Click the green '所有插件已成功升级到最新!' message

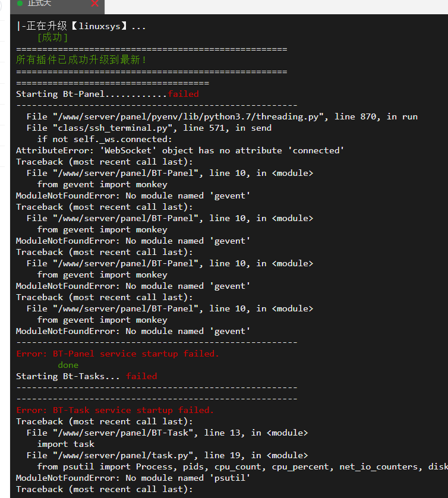[81, 60]
